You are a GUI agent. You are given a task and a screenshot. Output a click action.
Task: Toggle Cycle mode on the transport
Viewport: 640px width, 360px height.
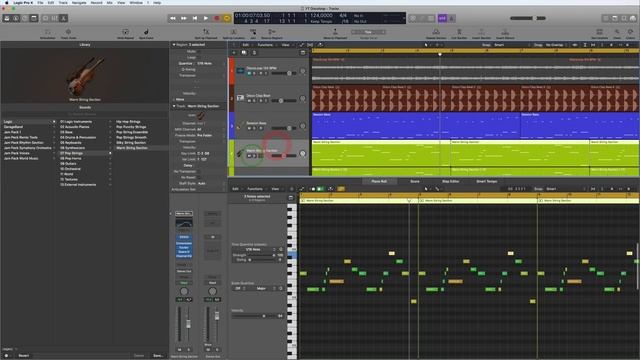tap(227, 18)
